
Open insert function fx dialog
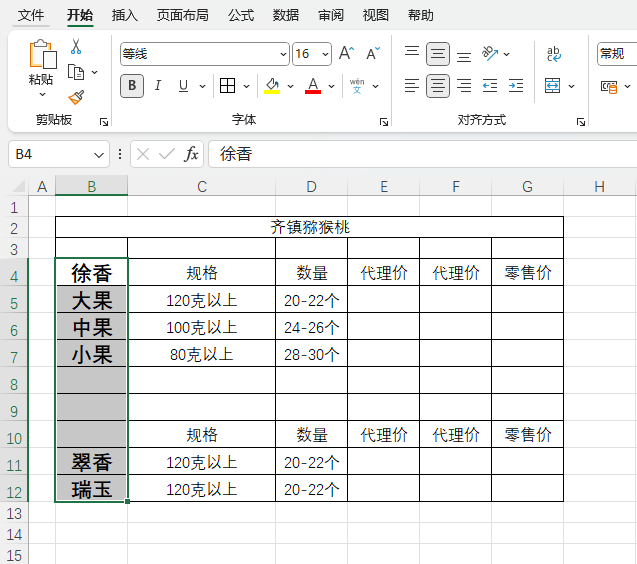point(191,154)
